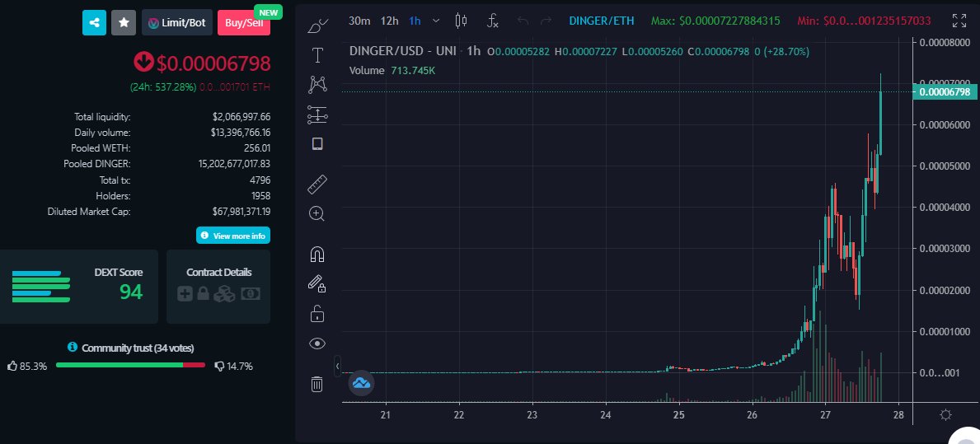This screenshot has height=444, width=980.
Task: Toggle hide all drawings eye icon
Action: 317,343
